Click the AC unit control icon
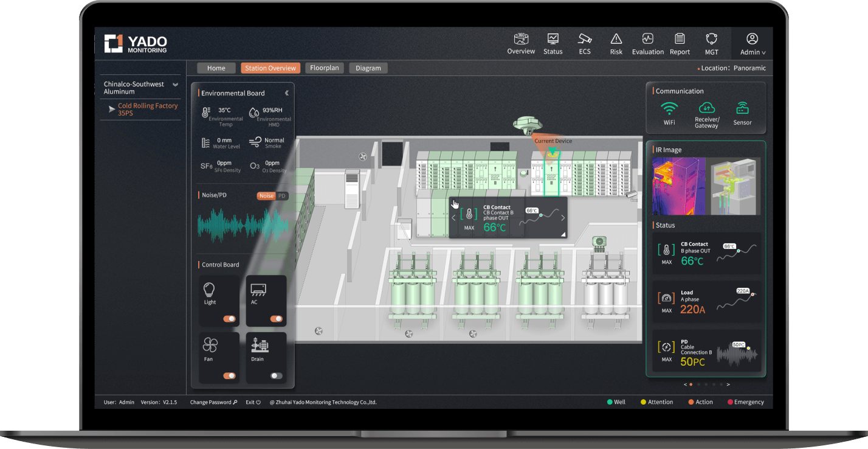The width and height of the screenshot is (868, 449). [x=257, y=290]
